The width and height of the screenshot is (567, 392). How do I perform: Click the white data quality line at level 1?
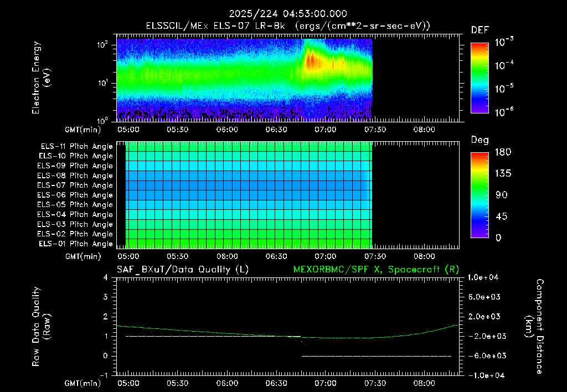[x=213, y=336]
